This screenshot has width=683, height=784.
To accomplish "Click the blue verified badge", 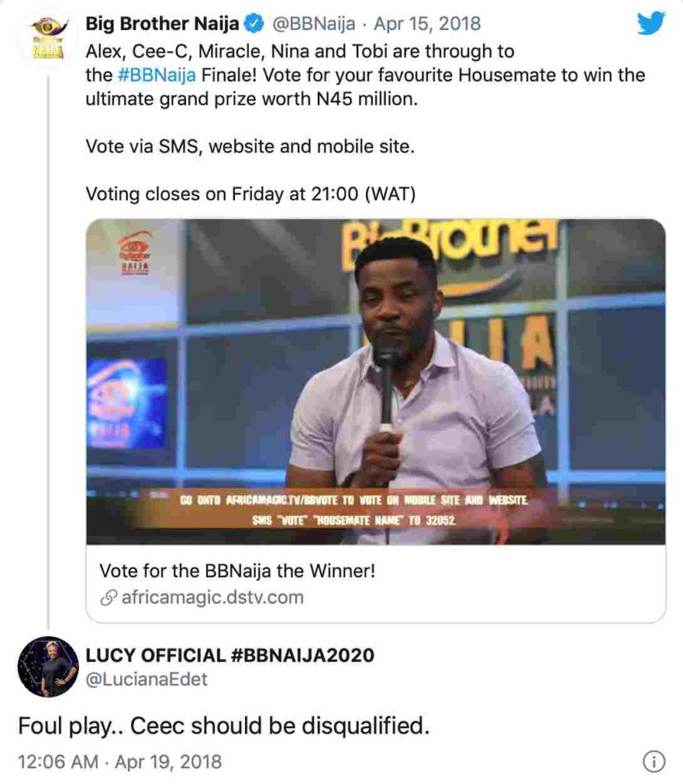I will click(x=253, y=24).
